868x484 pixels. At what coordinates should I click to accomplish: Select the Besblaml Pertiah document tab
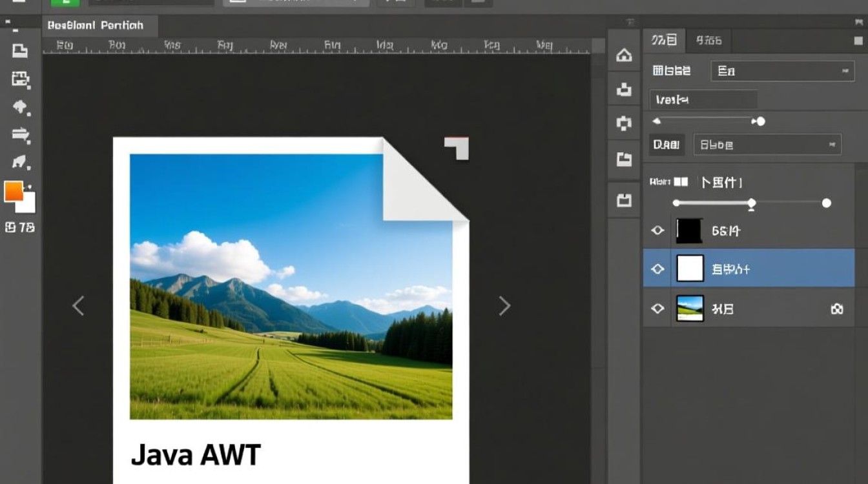pos(96,26)
